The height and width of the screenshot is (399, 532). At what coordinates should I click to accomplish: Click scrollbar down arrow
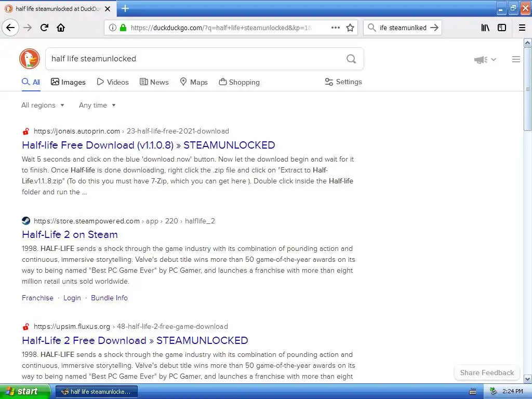(x=528, y=379)
